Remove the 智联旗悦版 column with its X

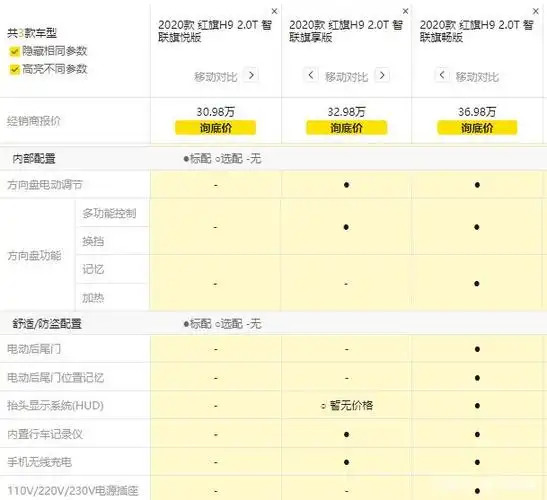(275, 11)
